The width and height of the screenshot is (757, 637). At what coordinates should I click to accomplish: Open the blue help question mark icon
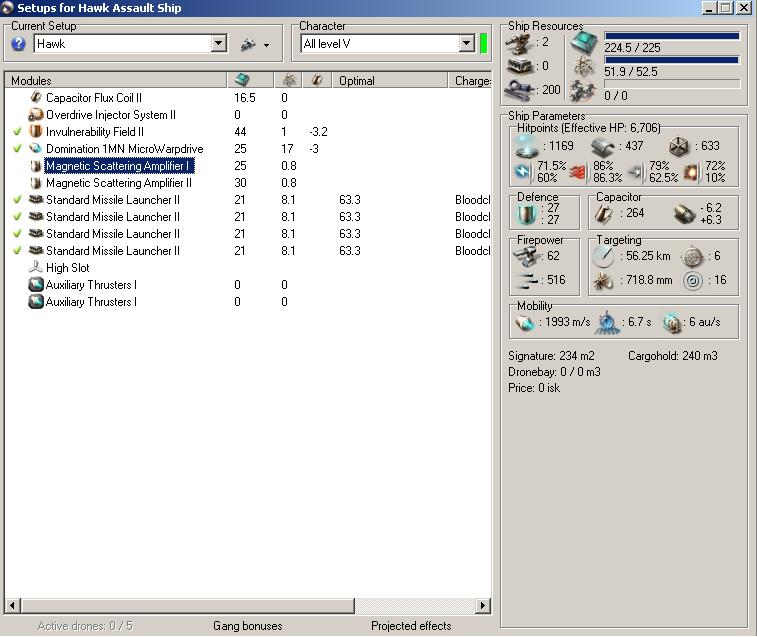point(18,44)
